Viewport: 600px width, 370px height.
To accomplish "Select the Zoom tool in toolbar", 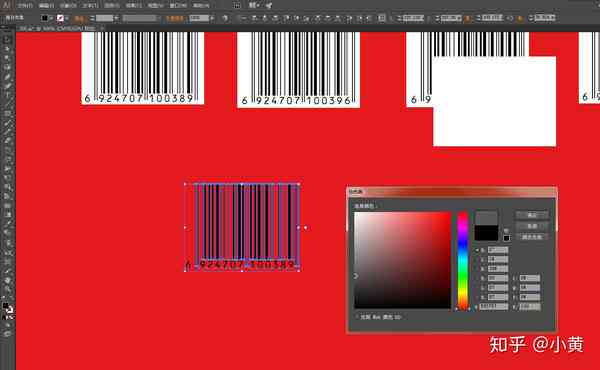I will pyautogui.click(x=7, y=289).
